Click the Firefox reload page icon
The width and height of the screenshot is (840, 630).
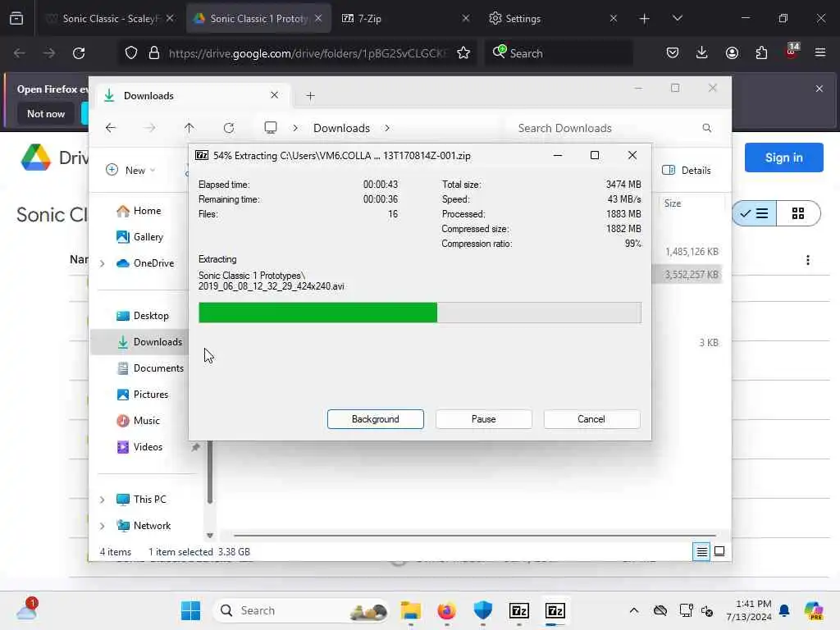79,53
